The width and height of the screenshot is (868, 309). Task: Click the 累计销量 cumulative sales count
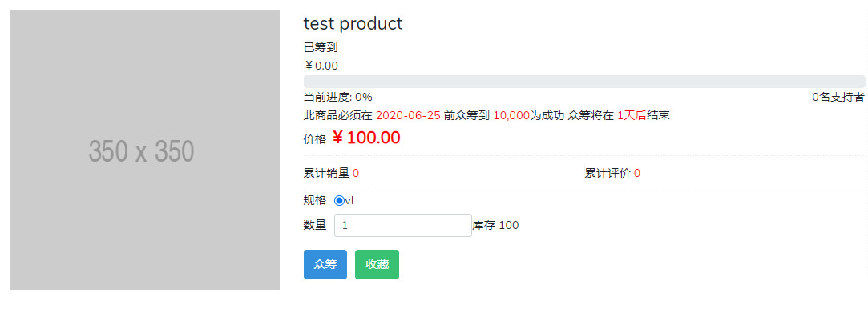coord(355,174)
